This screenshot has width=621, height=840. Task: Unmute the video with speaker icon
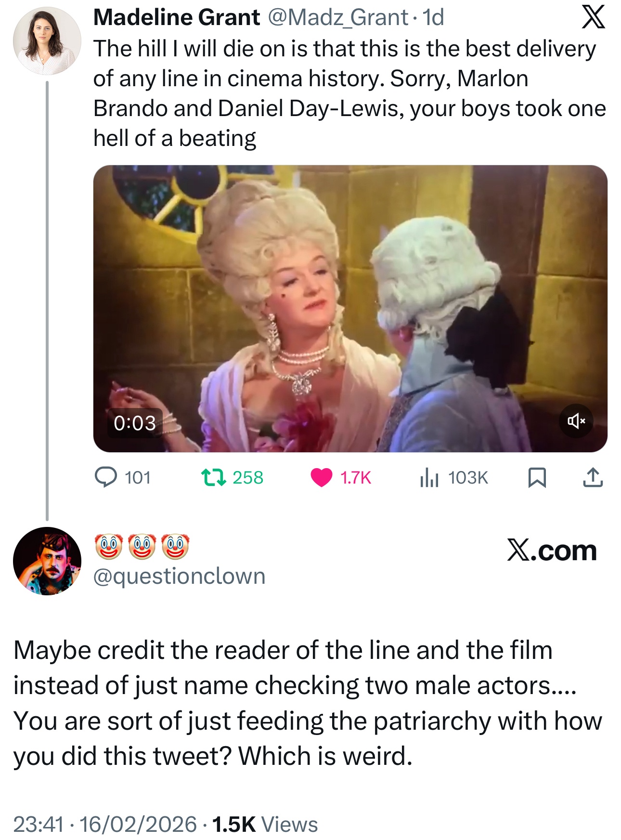click(576, 421)
